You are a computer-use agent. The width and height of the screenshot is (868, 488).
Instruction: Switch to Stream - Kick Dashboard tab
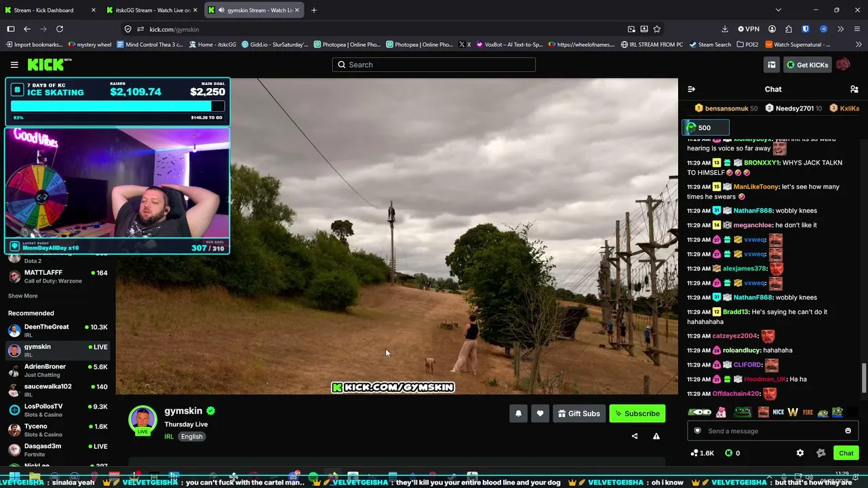coord(51,10)
